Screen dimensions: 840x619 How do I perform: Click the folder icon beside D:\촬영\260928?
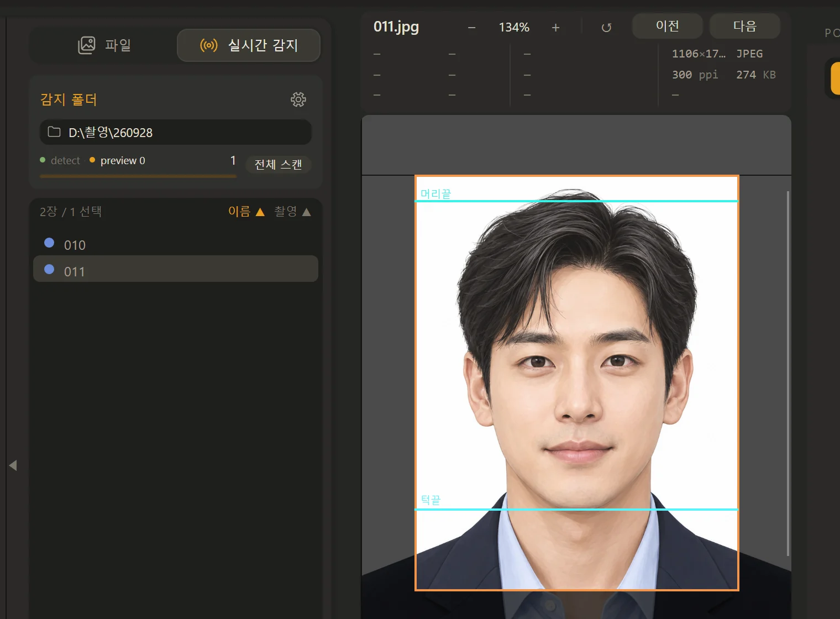coord(54,132)
